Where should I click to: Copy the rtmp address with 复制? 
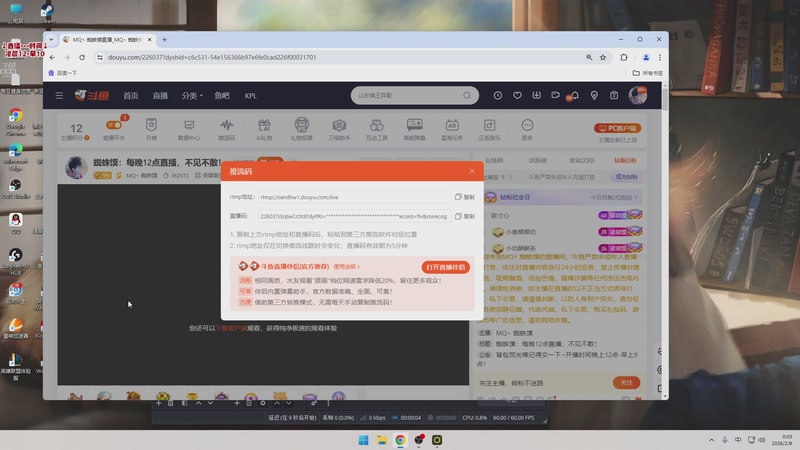click(464, 197)
